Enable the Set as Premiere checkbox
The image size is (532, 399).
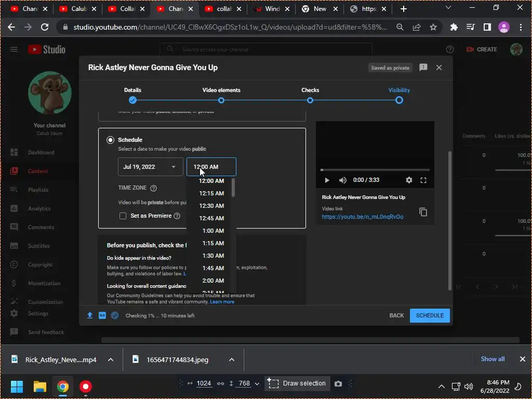[x=123, y=216]
